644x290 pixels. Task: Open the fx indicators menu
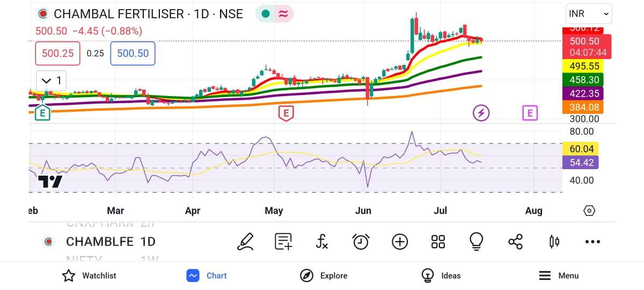click(321, 242)
